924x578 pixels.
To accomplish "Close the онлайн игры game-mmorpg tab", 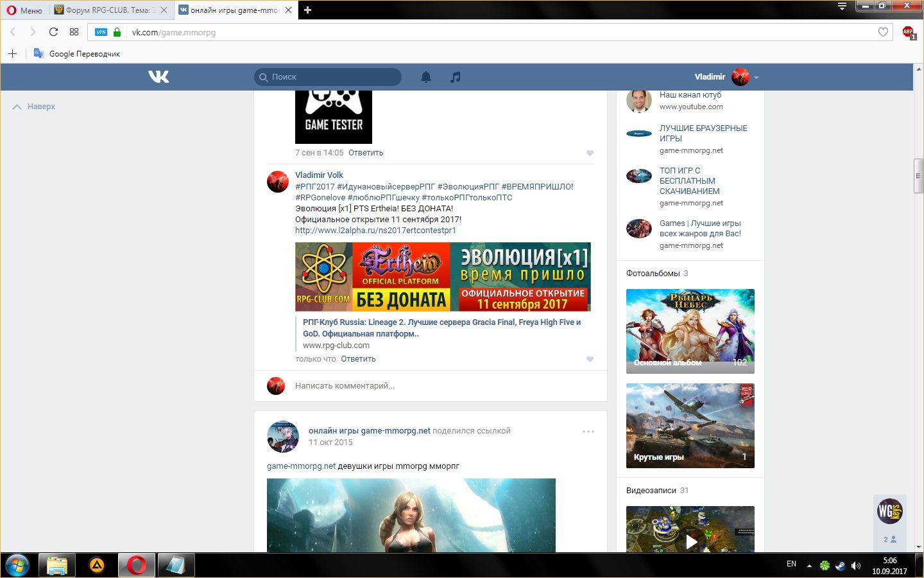I will point(288,10).
